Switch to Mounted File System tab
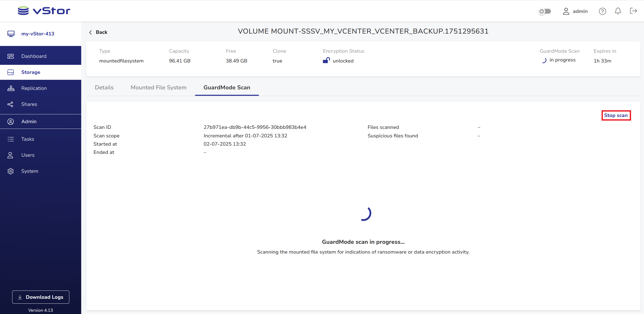 click(158, 87)
